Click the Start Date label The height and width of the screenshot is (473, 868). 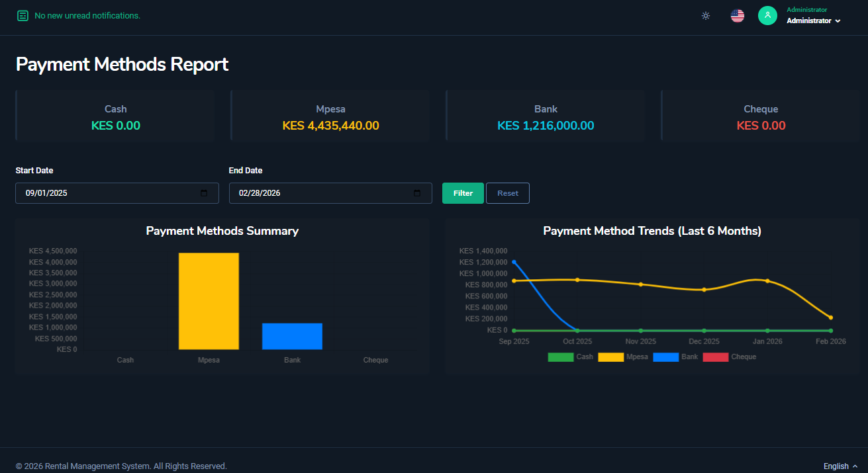pos(34,171)
